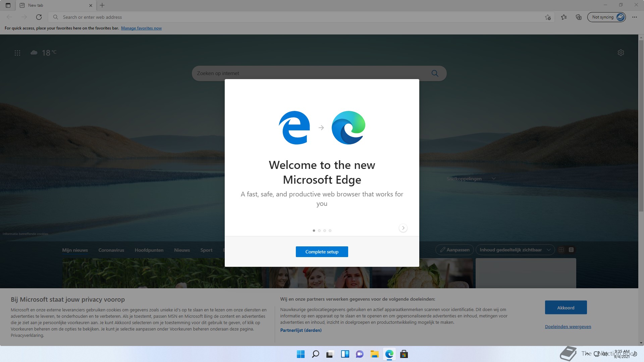Screen dimensions: 644x362
Task: Select the second welcome carousel dot
Action: tap(319, 231)
